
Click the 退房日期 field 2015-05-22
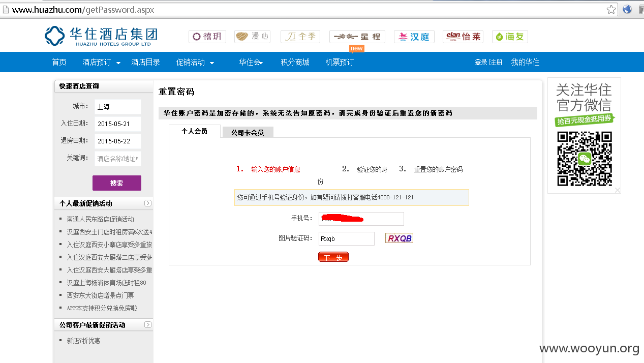(117, 141)
